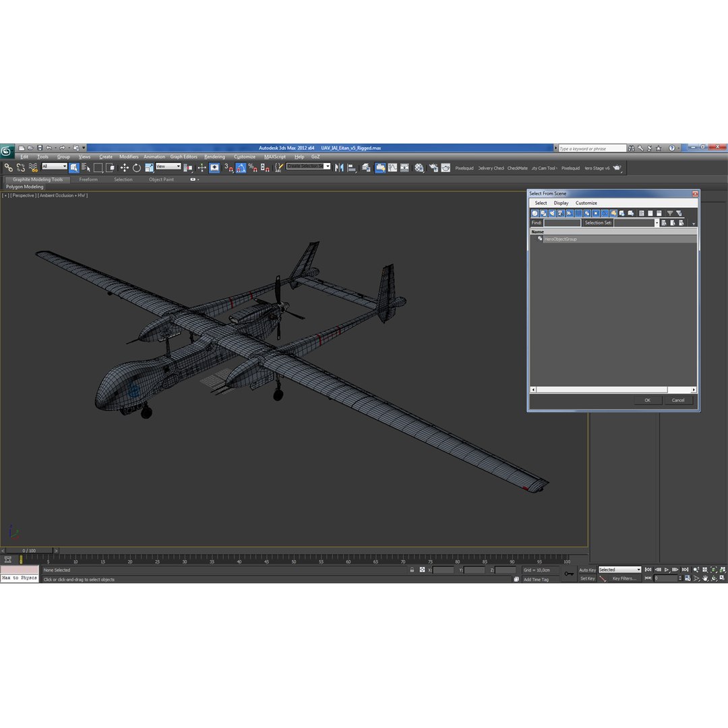Go to the end frame button
Viewport: 728px width, 728px height.
point(686,570)
